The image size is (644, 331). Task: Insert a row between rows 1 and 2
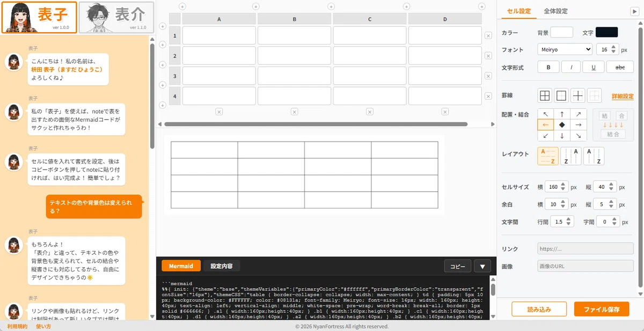click(x=163, y=46)
